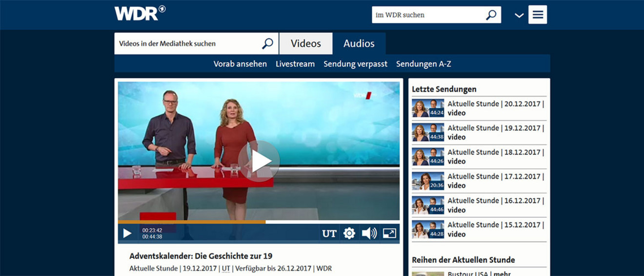
Task: Open Aktuelle Stunde 16.12.2017 video link
Action: point(496,205)
